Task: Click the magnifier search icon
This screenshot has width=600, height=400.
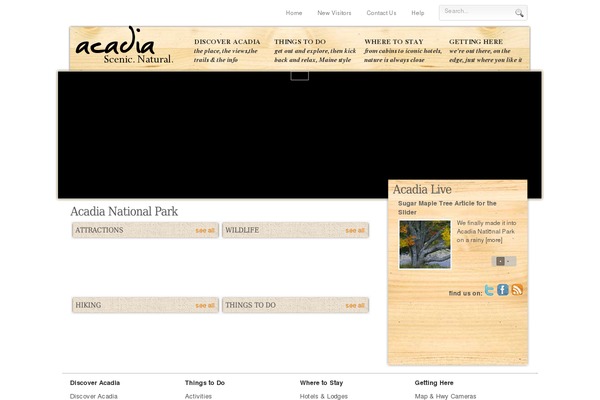Action: click(x=519, y=13)
